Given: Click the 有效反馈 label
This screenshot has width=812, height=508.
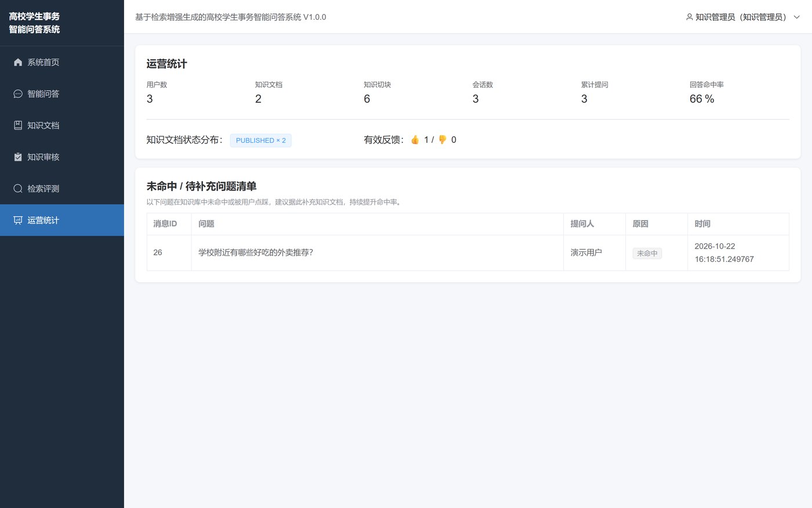Looking at the screenshot, I should [384, 140].
